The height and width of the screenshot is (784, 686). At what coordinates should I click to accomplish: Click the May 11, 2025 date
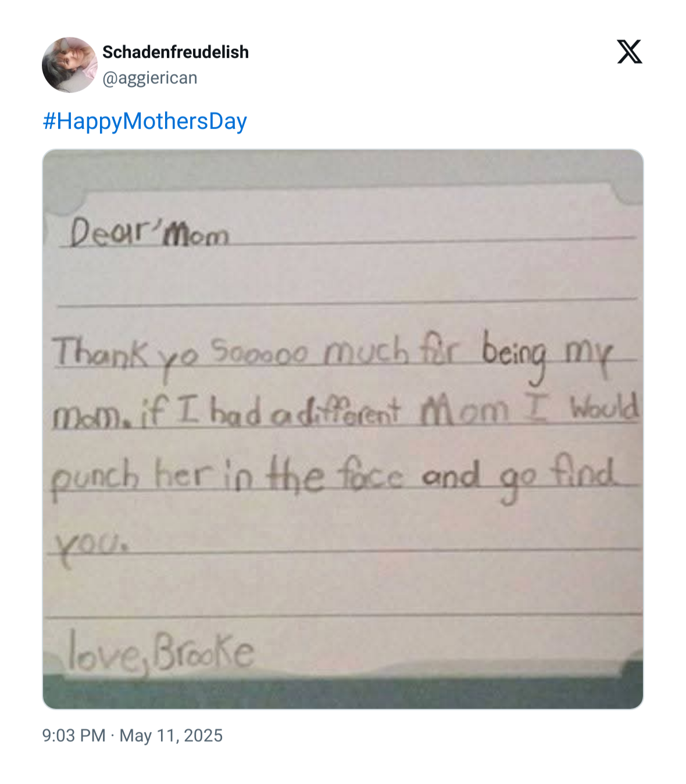tap(171, 735)
